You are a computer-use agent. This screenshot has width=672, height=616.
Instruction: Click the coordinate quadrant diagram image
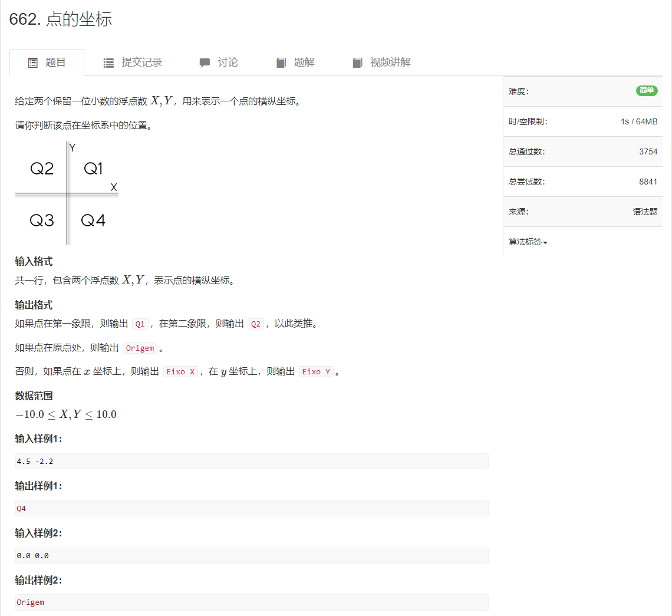pyautogui.click(x=67, y=193)
